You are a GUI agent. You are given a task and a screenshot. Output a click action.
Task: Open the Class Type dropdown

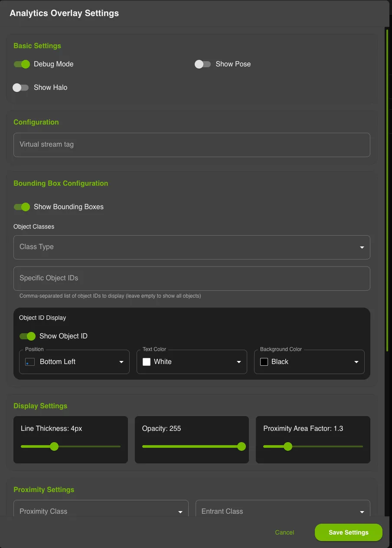point(192,247)
